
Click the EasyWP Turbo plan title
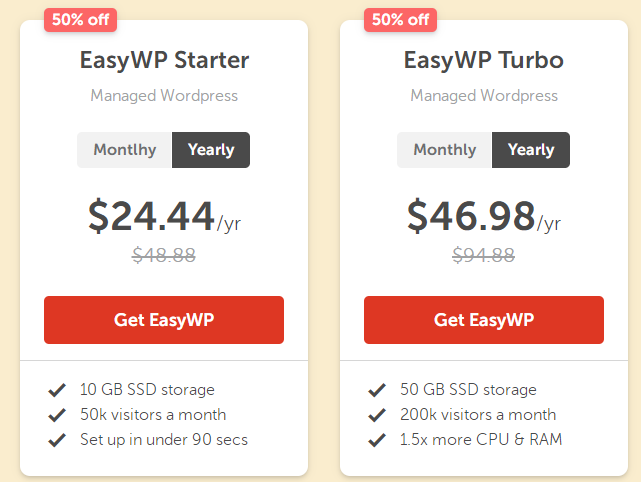pos(484,60)
